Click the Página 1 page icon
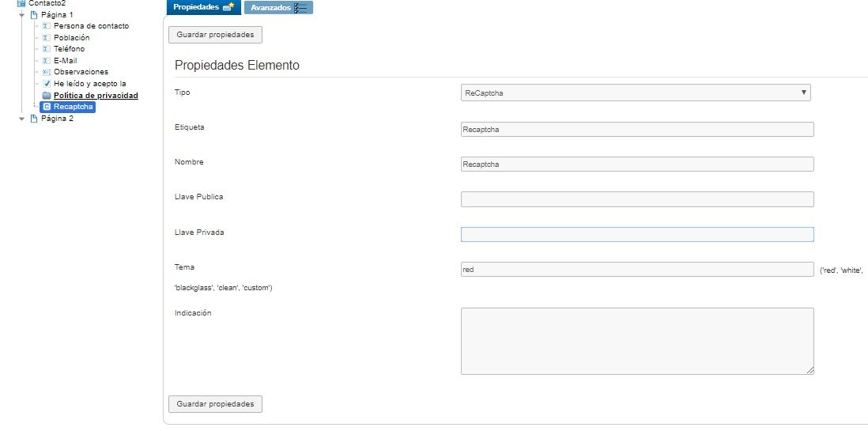 pyautogui.click(x=34, y=15)
